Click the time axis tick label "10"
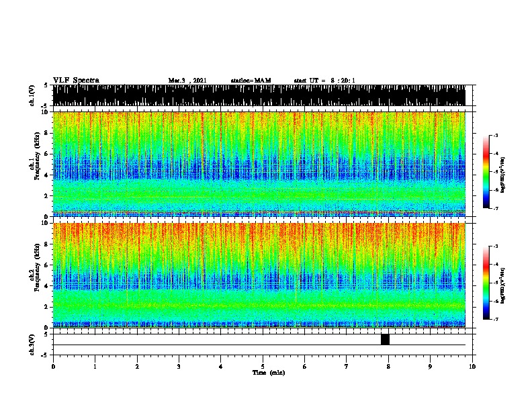 (x=472, y=367)
